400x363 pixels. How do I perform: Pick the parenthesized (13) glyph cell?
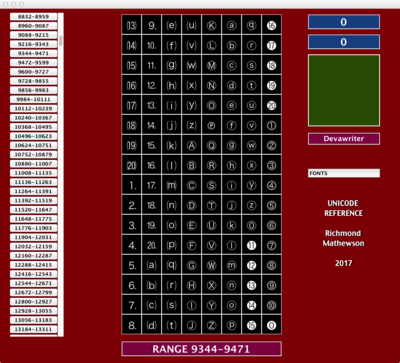132,25
